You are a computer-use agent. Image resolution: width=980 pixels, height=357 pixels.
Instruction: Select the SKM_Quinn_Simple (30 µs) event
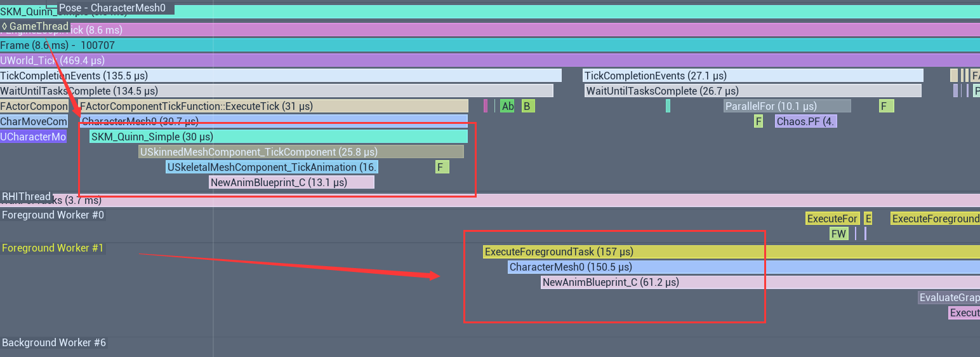tap(278, 137)
